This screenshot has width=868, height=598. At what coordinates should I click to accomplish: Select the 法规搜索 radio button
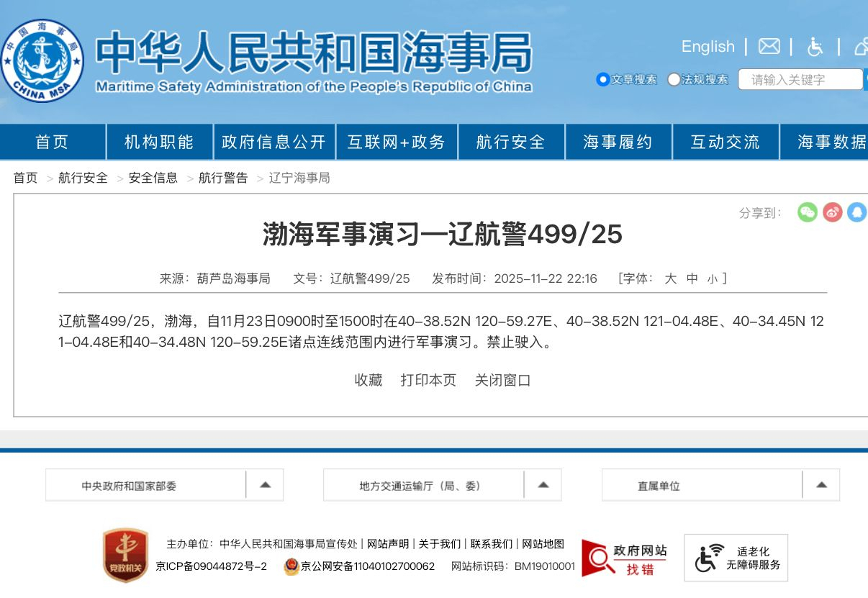[674, 79]
